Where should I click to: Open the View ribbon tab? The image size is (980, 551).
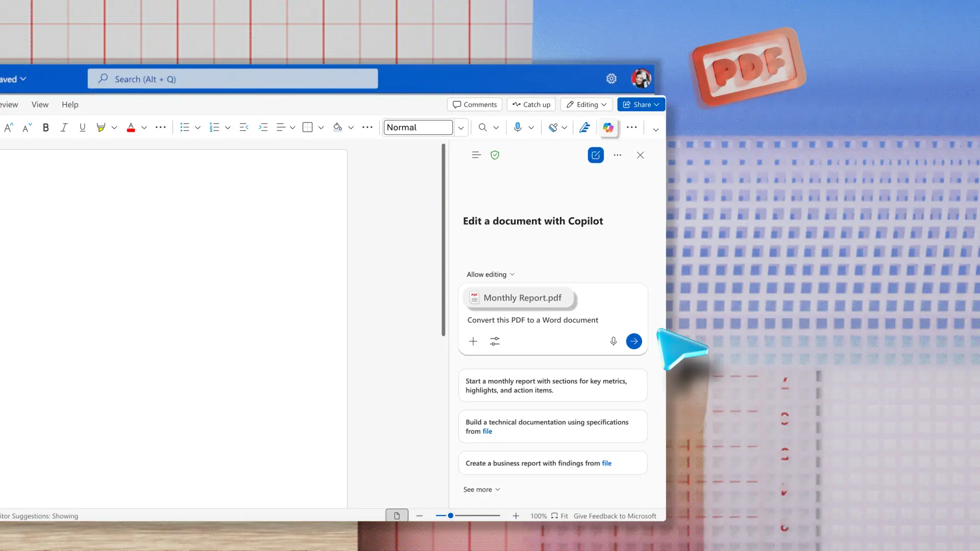click(x=40, y=105)
